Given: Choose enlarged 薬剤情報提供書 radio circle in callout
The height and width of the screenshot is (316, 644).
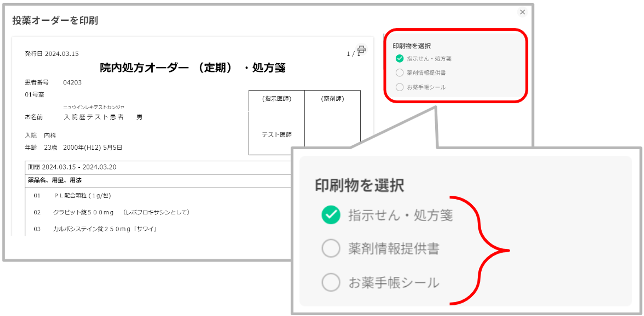Looking at the screenshot, I should [x=331, y=248].
